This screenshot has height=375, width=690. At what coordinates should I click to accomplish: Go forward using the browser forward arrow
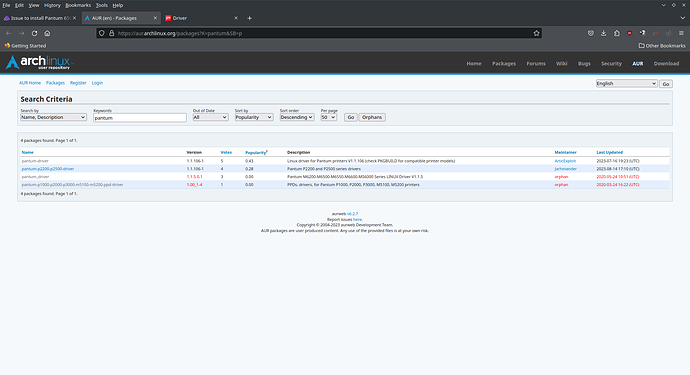pyautogui.click(x=21, y=33)
